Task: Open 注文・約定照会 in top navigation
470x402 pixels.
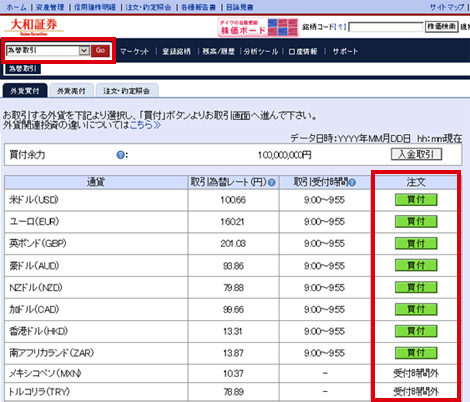Action: click(x=148, y=7)
